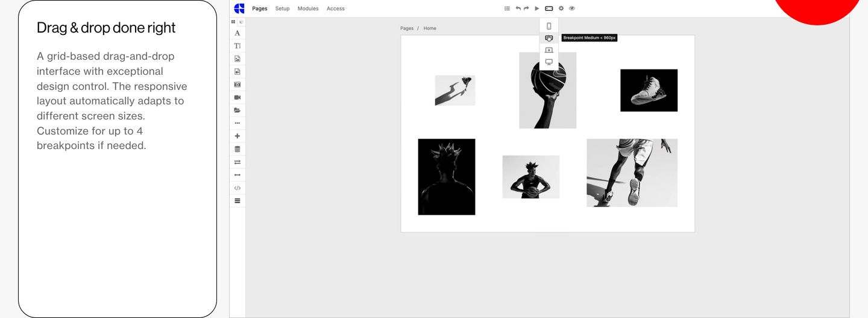This screenshot has width=868, height=318.
Task: Select the Breakpoint Medium tablet option
Action: coord(549,38)
